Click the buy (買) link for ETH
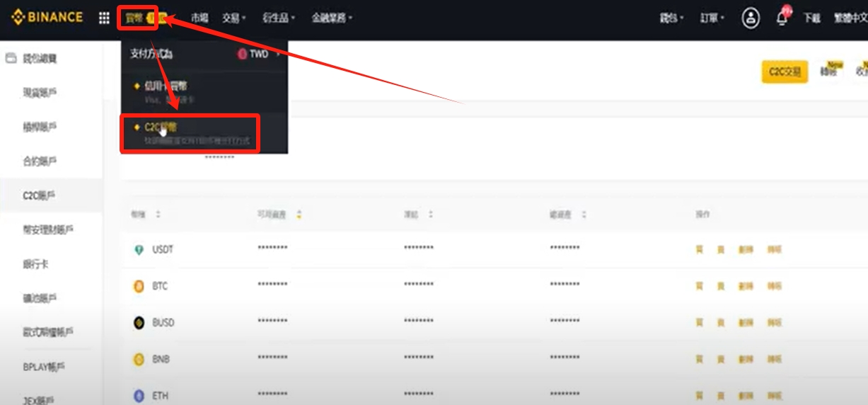868x405 pixels. (699, 396)
